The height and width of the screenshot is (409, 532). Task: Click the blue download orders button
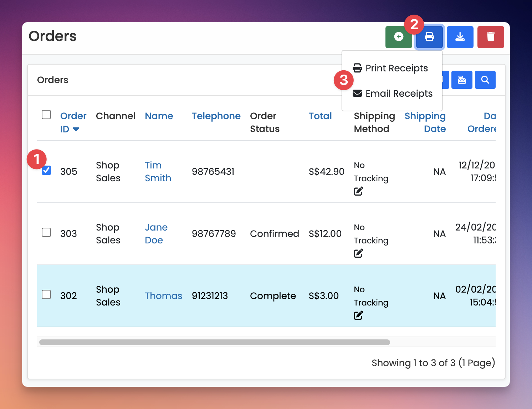pos(460,37)
